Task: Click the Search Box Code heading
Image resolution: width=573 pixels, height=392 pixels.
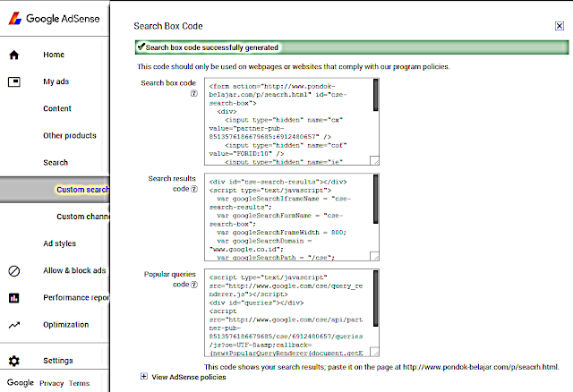Action: pos(168,26)
